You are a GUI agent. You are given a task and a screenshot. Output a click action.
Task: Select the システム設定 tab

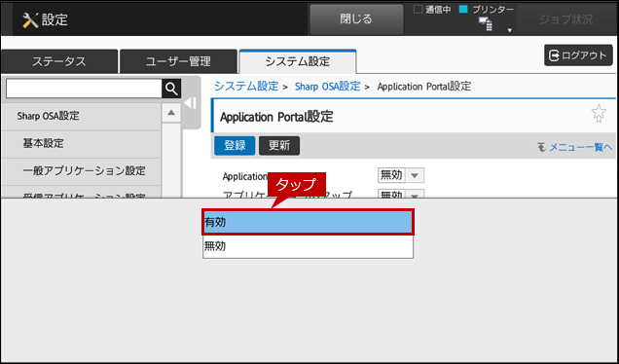[298, 61]
